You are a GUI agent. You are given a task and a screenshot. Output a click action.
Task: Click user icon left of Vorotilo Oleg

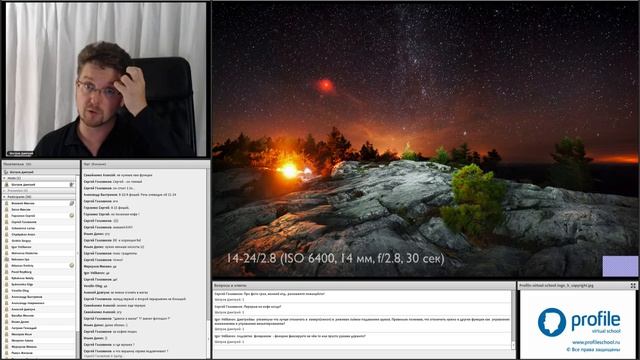pyautogui.click(x=7, y=291)
